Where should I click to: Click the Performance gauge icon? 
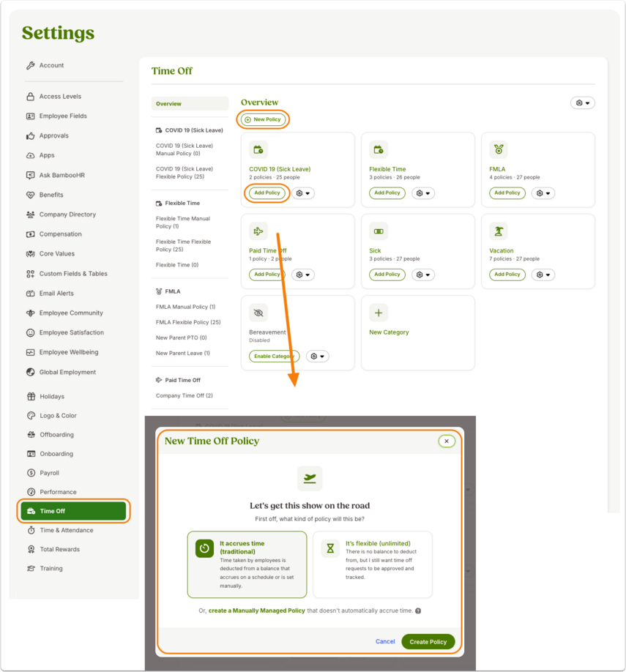[31, 492]
